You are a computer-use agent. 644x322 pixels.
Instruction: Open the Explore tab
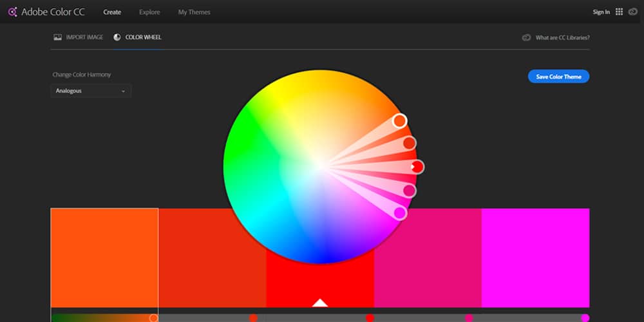(x=149, y=12)
